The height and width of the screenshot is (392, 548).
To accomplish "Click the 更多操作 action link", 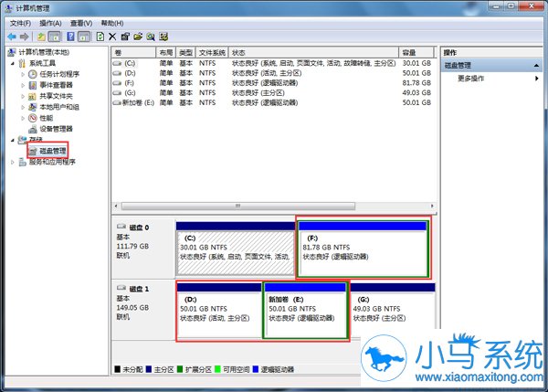I will pyautogui.click(x=470, y=79).
